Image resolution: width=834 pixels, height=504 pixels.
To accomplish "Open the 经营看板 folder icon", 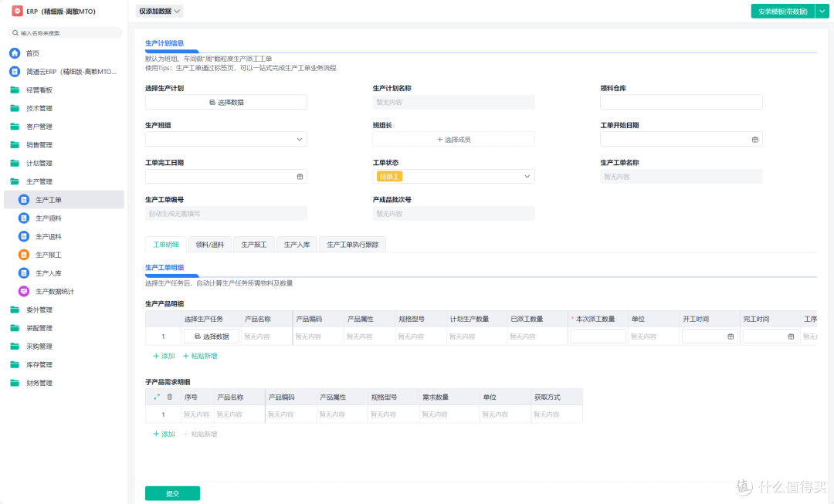I will [15, 90].
